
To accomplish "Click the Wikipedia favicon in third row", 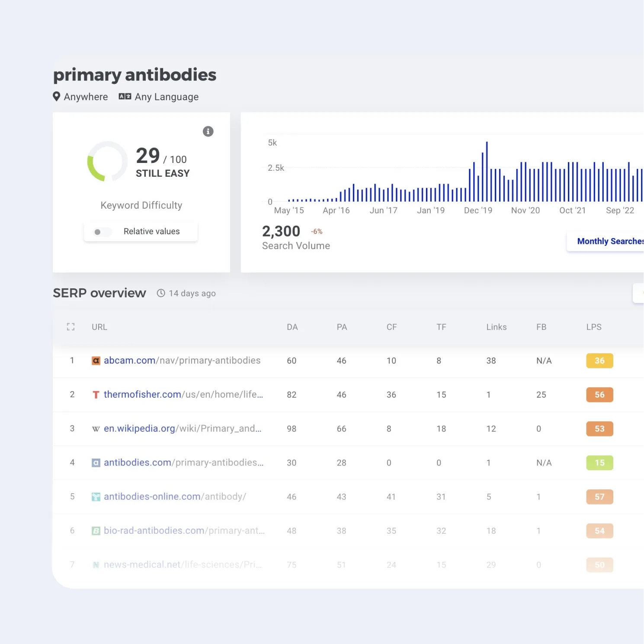I will coord(96,429).
